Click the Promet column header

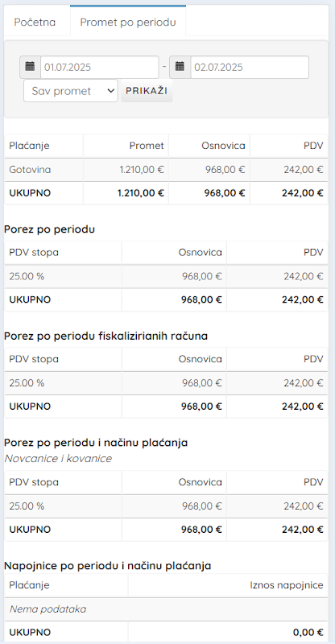tap(147, 146)
